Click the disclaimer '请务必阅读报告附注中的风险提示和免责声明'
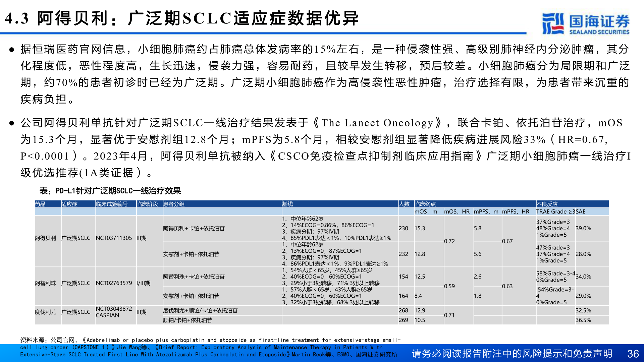Viewport: 644px width, 362px height. (x=512, y=354)
